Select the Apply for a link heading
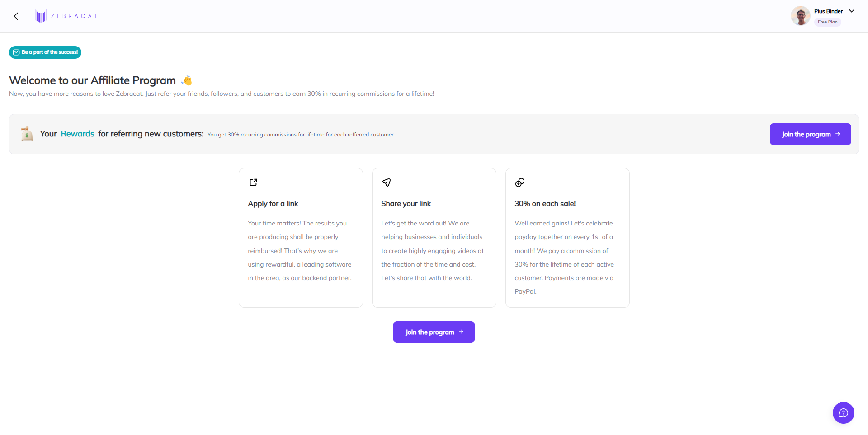Viewport: 868px width, 435px height. (x=273, y=204)
